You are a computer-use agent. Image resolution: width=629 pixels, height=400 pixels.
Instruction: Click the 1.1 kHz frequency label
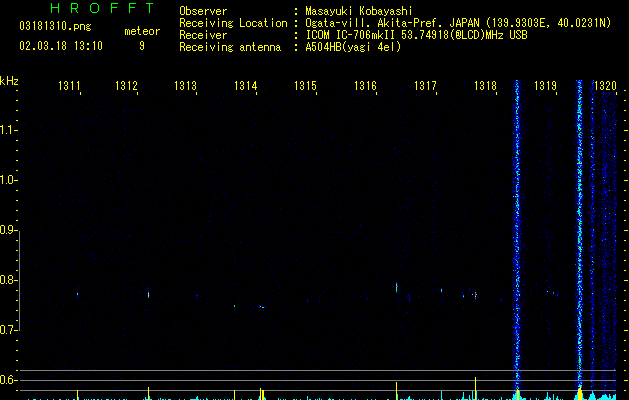pyautogui.click(x=8, y=130)
